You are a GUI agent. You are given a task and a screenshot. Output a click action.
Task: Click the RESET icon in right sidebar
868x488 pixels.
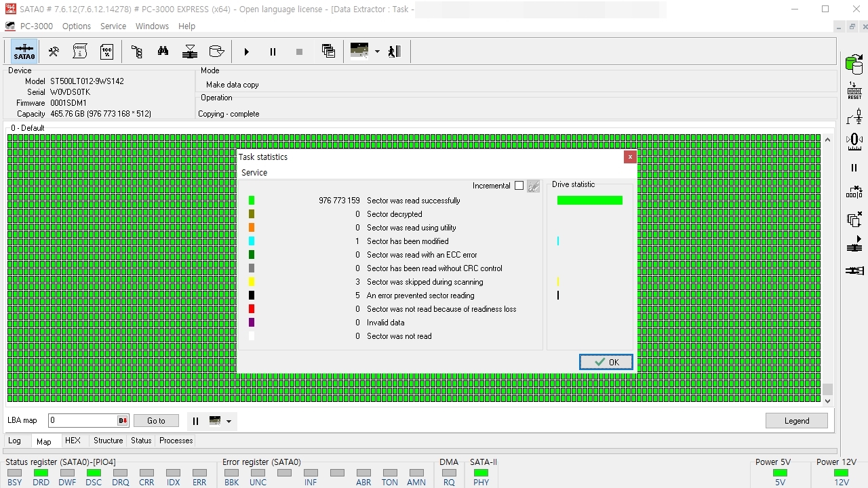tap(854, 91)
